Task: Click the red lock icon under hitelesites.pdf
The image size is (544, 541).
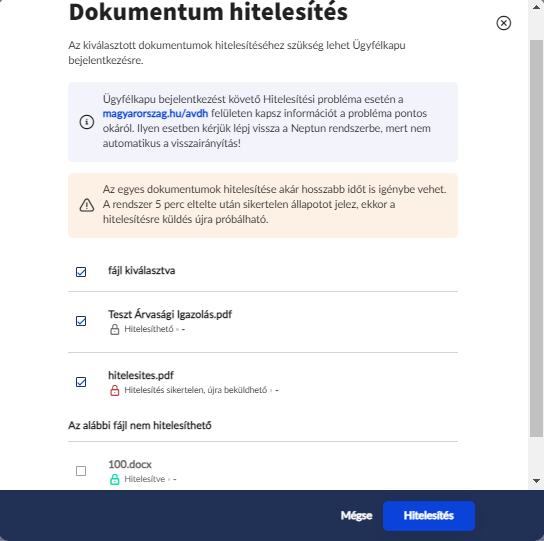Action: click(x=114, y=390)
